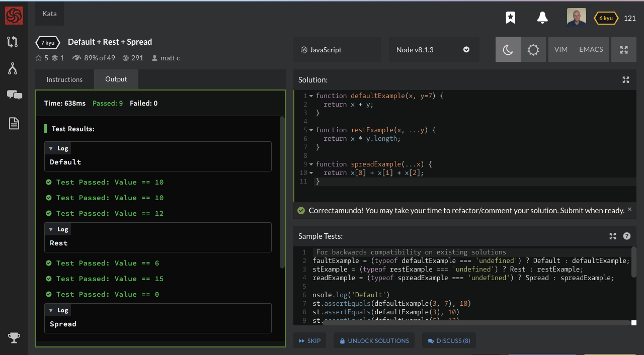
Task: Open the notifications bell
Action: [x=542, y=18]
